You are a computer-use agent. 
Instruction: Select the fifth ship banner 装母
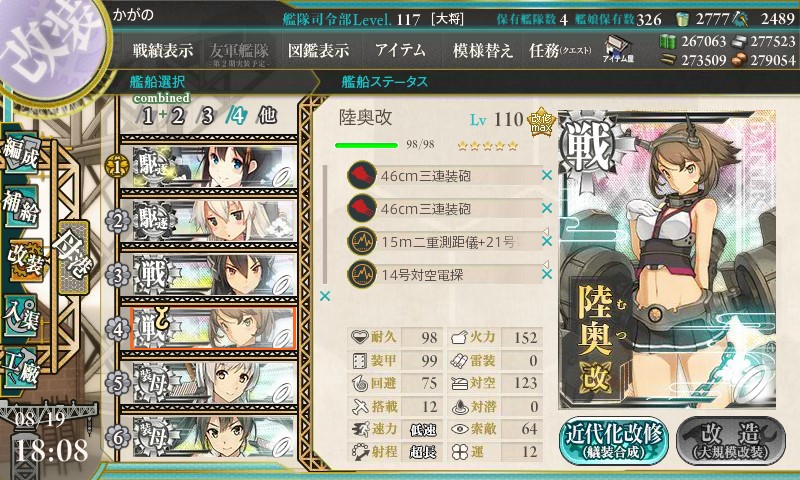point(214,383)
